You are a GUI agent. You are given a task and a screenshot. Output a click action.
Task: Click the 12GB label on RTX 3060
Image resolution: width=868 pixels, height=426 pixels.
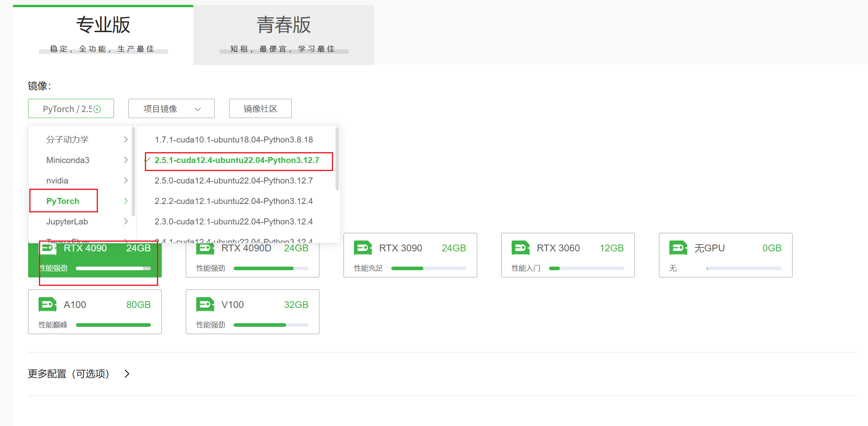pyautogui.click(x=612, y=248)
